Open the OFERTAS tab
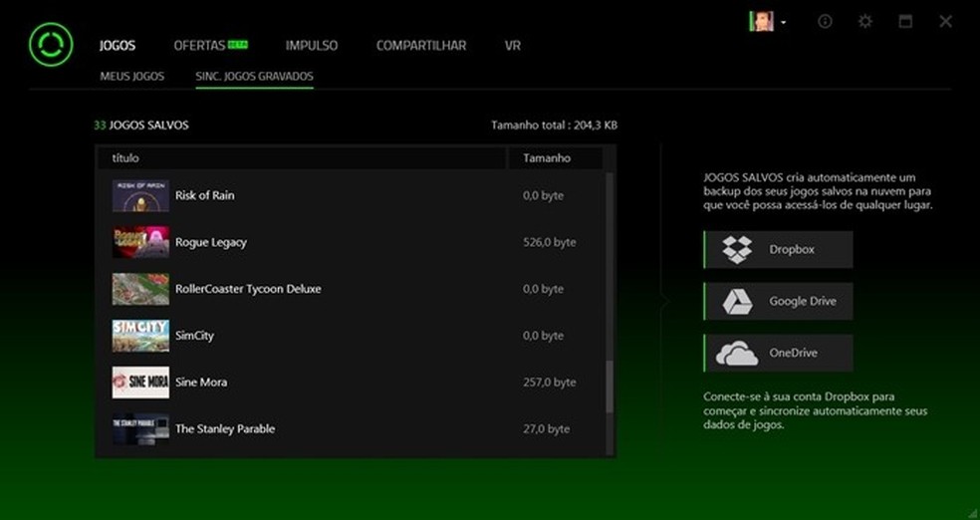Screen dimensions: 980x520 199,46
